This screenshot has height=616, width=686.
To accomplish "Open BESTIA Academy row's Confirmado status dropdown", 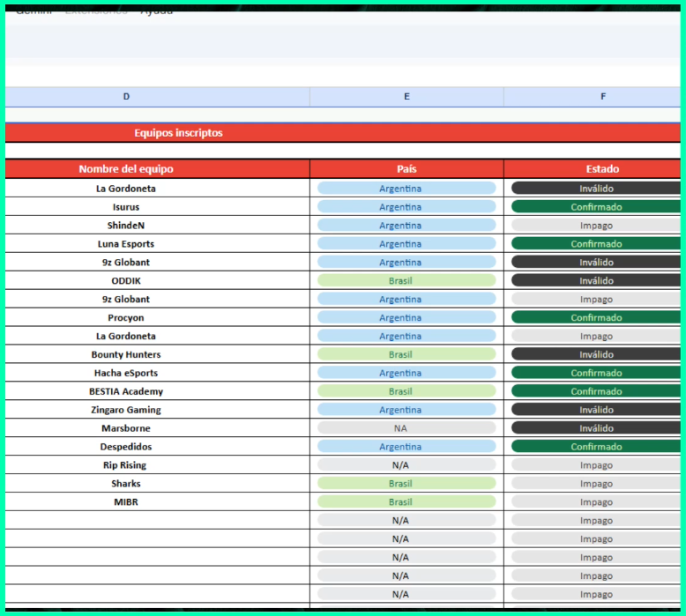I will [596, 391].
